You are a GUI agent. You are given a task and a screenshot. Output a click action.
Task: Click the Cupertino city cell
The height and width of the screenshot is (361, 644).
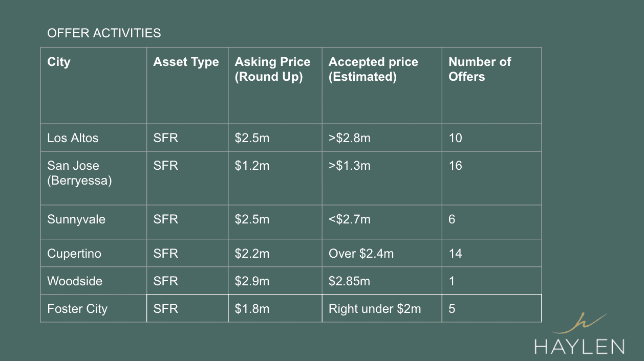94,253
